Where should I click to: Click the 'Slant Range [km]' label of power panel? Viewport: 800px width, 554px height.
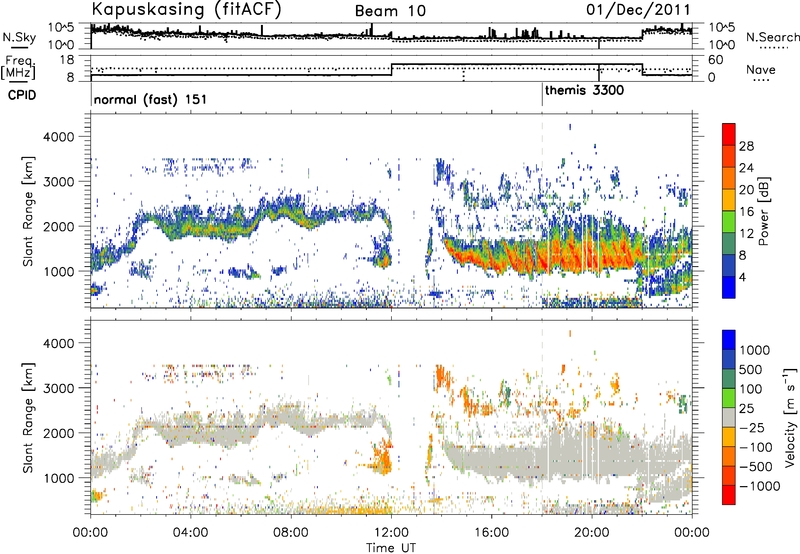tap(28, 212)
